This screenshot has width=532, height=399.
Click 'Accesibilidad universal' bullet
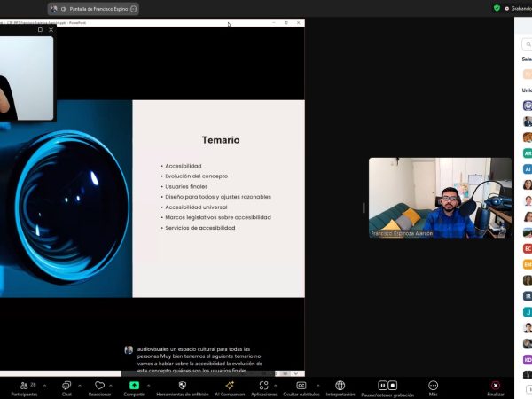coord(196,207)
